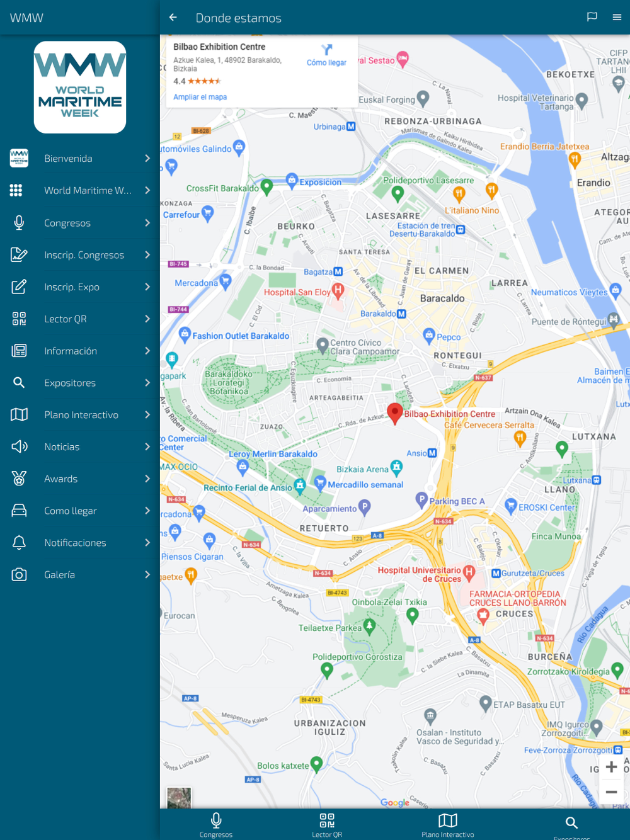Click the Donde estamos header title
The width and height of the screenshot is (630, 840).
pos(239,18)
